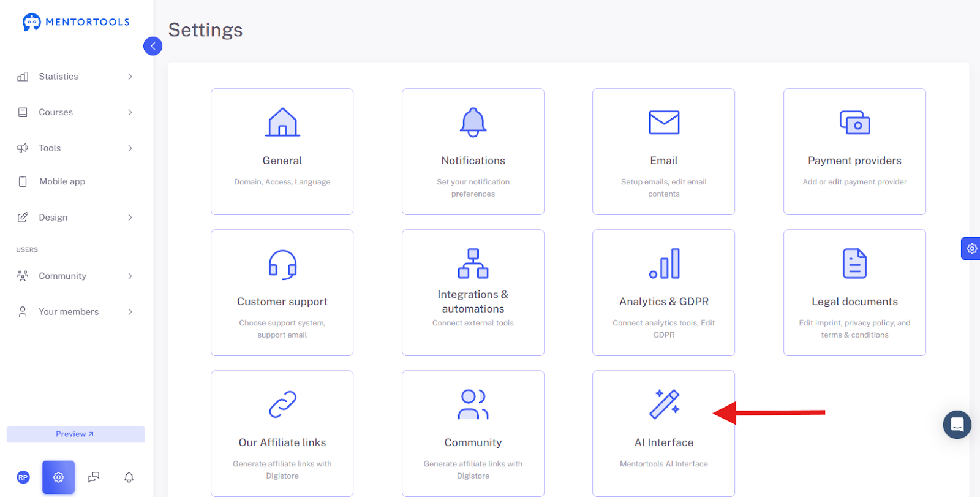Click 'Mentortools AI Interface' description

(664, 464)
